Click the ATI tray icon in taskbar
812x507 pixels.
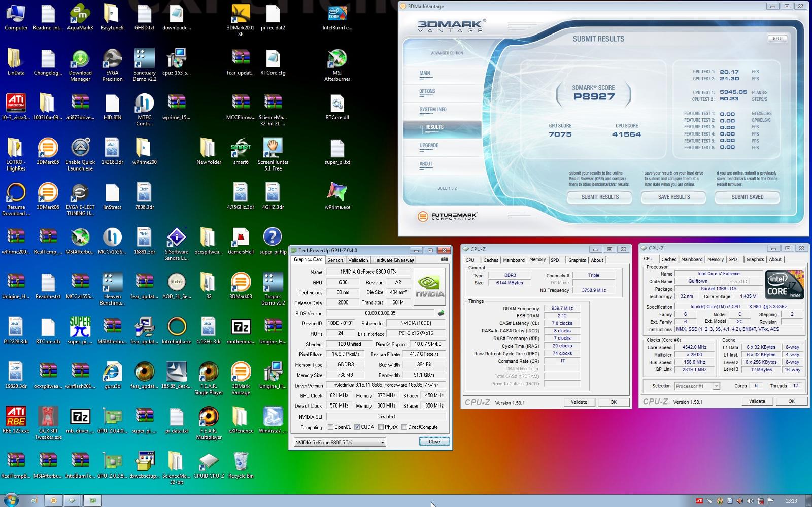coord(699,501)
